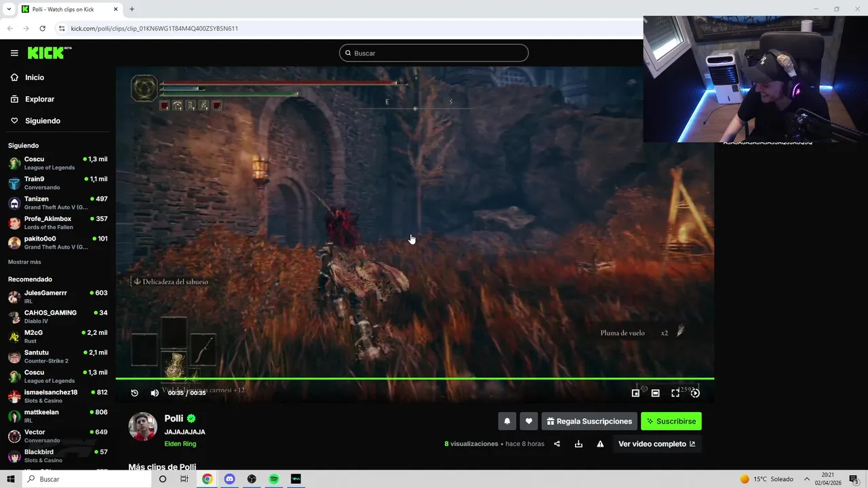Screen dimensions: 868x488
Task: Enable picture-in-picture mode for the clip
Action: 635,393
